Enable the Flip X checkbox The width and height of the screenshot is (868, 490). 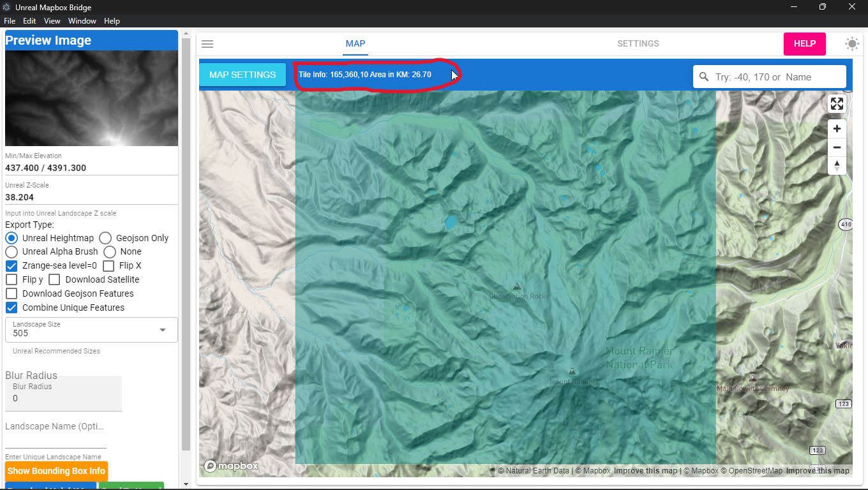[108, 265]
